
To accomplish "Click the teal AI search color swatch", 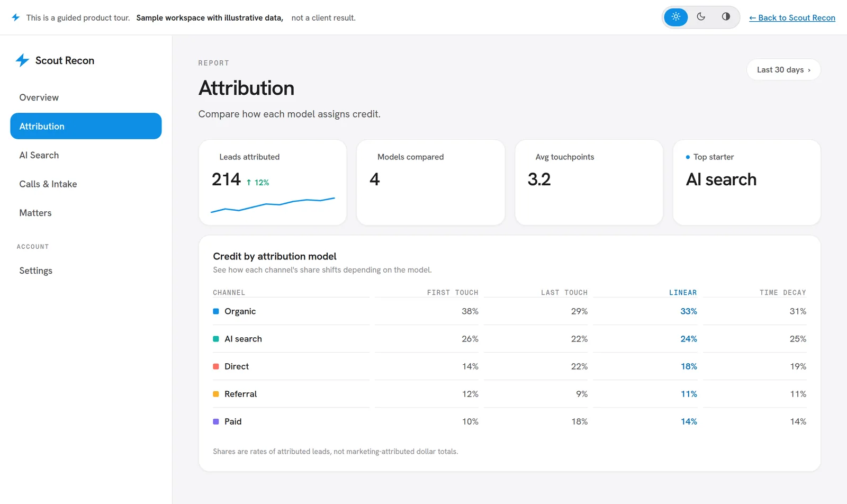I will [216, 339].
